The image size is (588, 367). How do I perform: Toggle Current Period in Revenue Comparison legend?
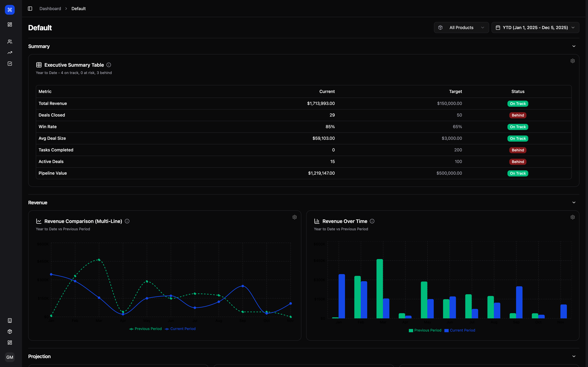180,329
